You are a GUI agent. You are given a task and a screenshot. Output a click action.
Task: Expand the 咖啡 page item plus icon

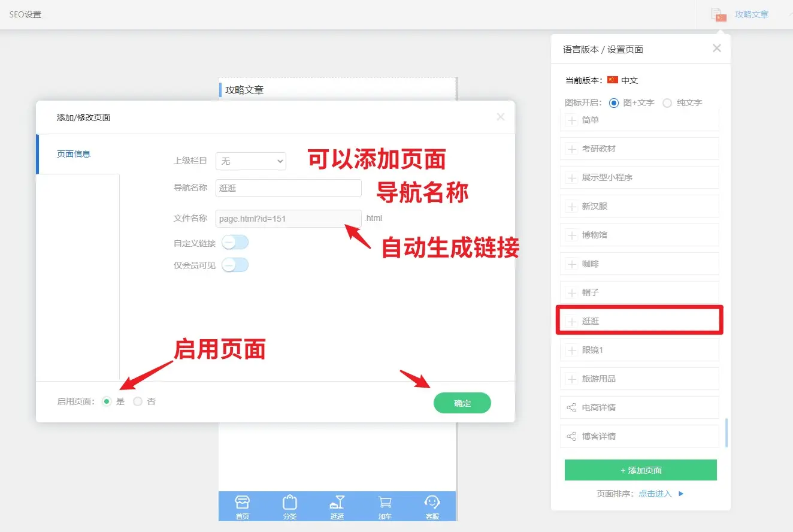point(571,264)
